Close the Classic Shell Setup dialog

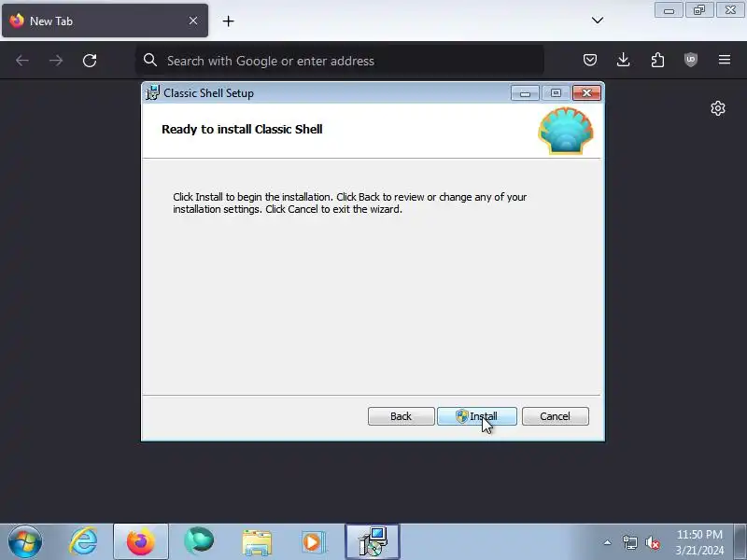(586, 92)
